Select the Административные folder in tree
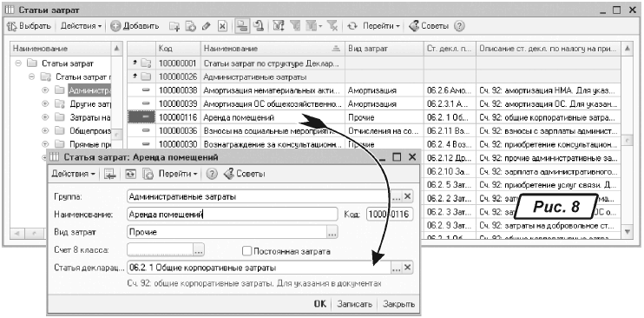This screenshot has height=318, width=644. (x=89, y=90)
